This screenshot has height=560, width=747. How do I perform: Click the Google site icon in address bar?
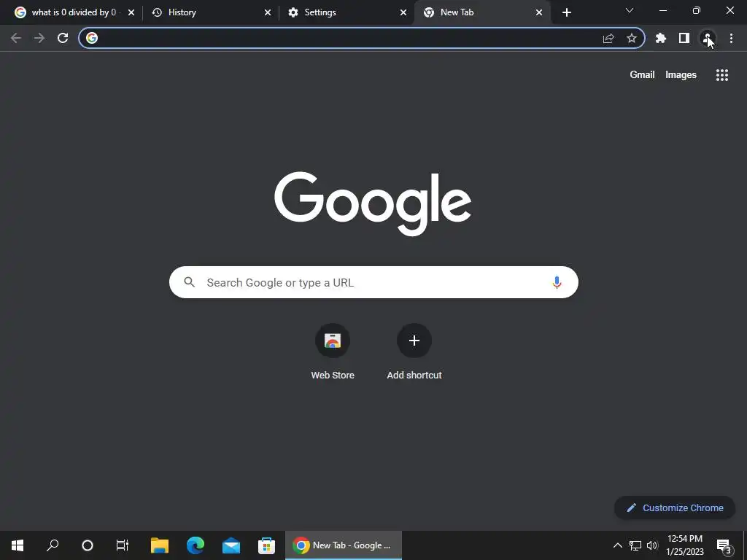point(92,38)
